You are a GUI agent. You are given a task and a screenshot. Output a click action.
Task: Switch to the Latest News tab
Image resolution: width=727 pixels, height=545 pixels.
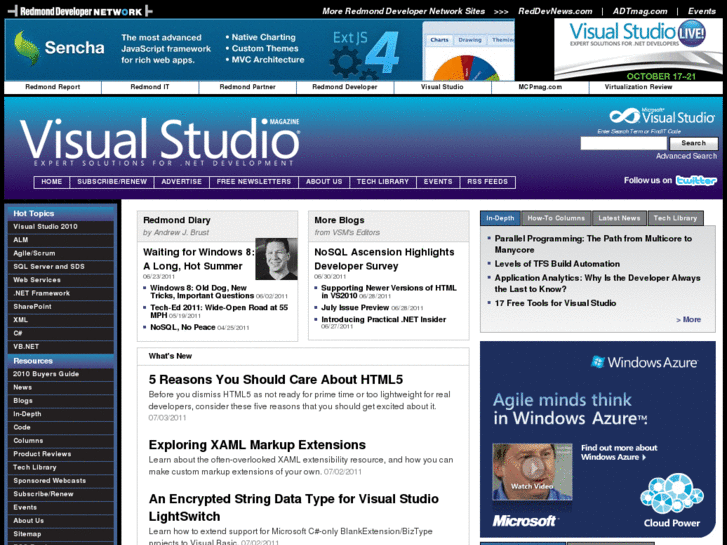pos(619,218)
